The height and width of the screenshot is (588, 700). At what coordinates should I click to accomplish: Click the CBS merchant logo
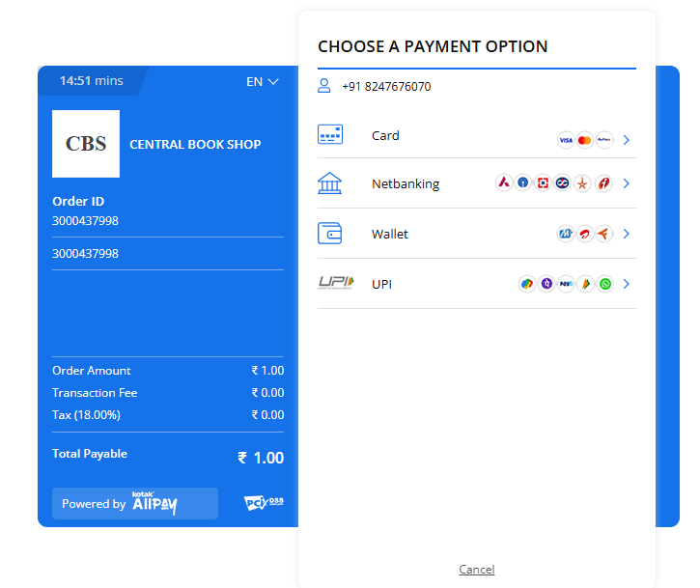[86, 144]
